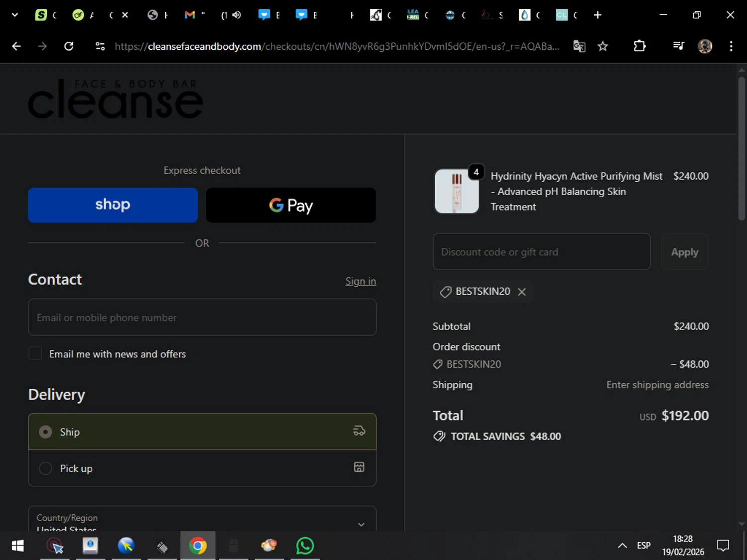Click the page vertical scrollbar thumb
The width and height of the screenshot is (747, 560).
pos(742,148)
